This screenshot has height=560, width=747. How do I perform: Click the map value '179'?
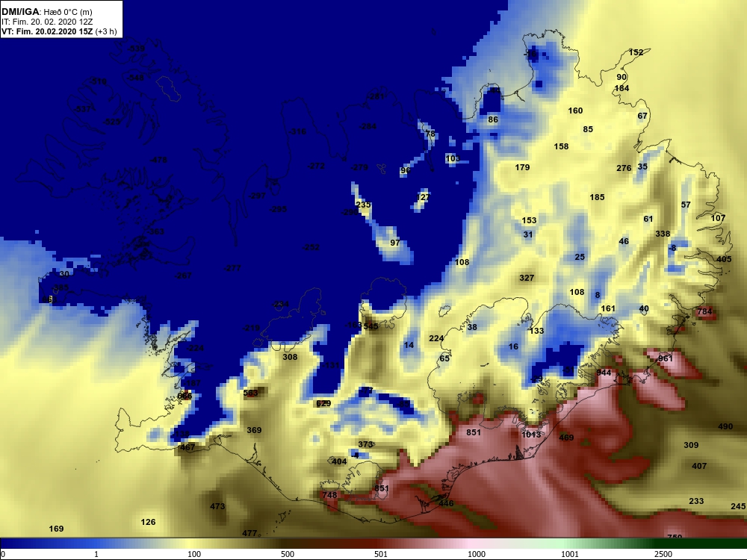click(x=523, y=167)
